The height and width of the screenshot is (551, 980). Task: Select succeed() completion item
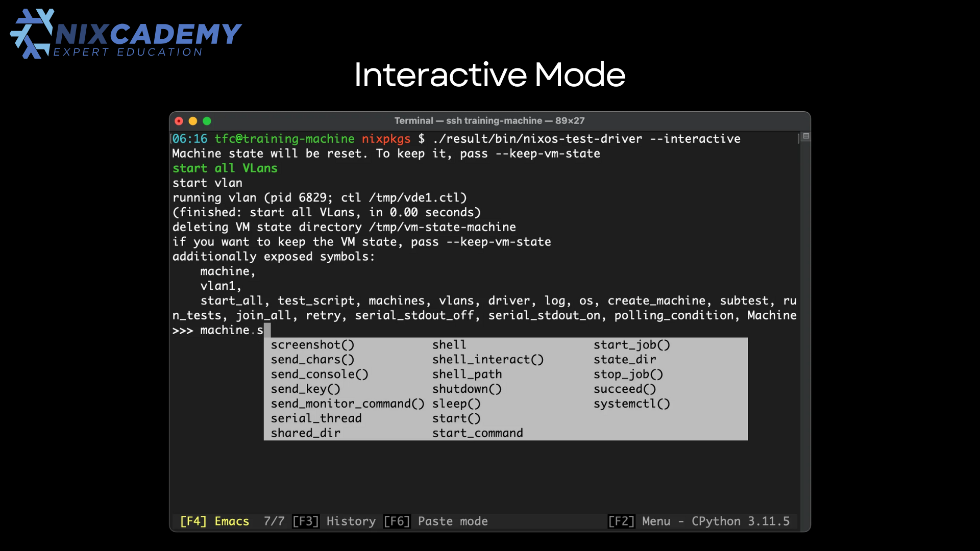pos(625,389)
